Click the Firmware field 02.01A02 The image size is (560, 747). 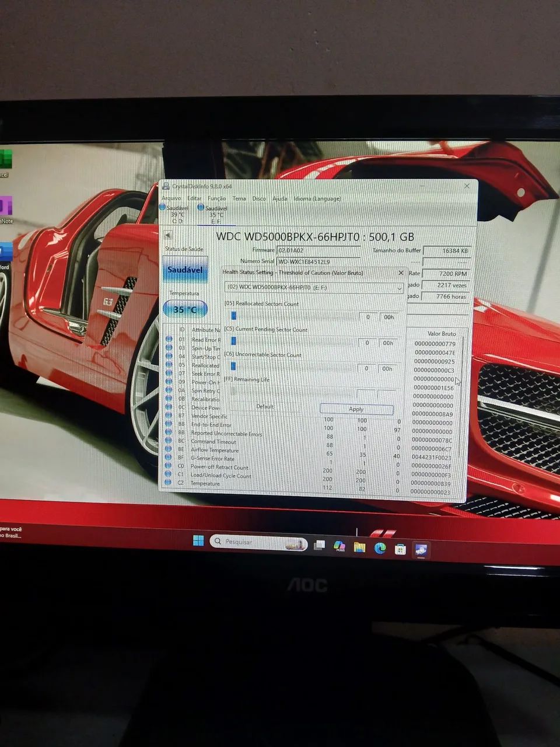pyautogui.click(x=318, y=250)
